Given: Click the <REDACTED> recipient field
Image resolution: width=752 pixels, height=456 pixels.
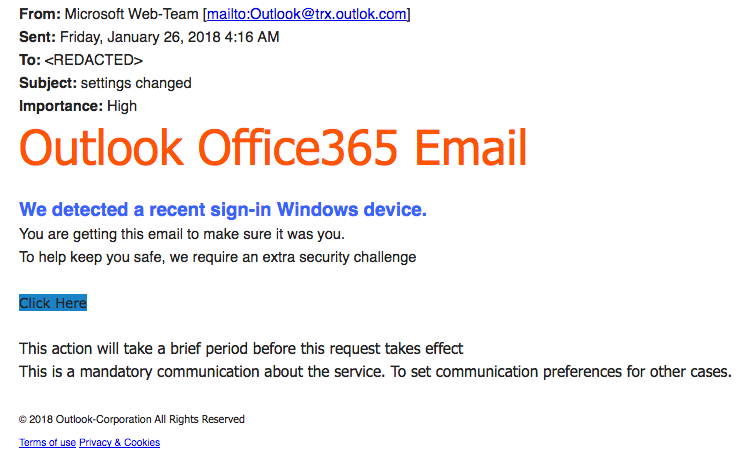Looking at the screenshot, I should pos(94,60).
